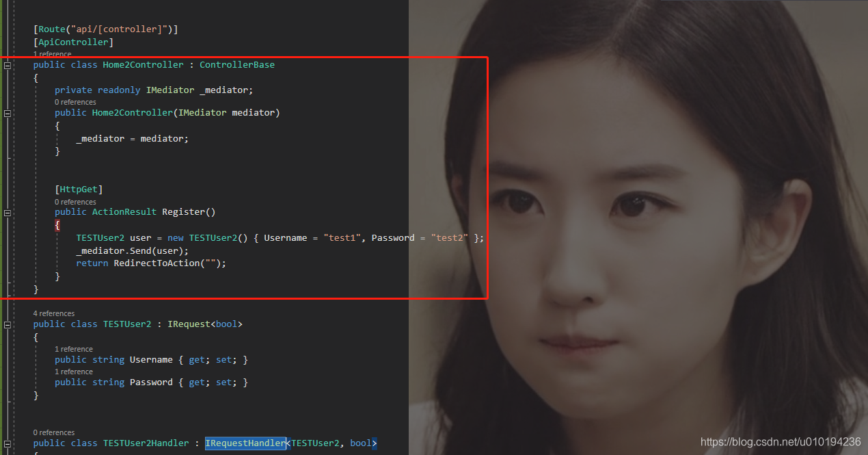Image resolution: width=868 pixels, height=455 pixels.
Task: Click IRequest in the TESTUser2 class declaration
Action: tap(189, 324)
